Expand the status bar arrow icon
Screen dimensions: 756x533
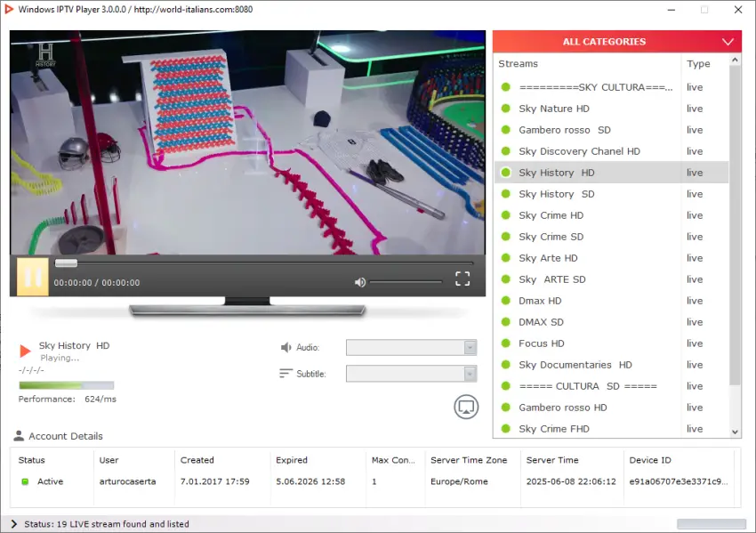click(x=14, y=524)
